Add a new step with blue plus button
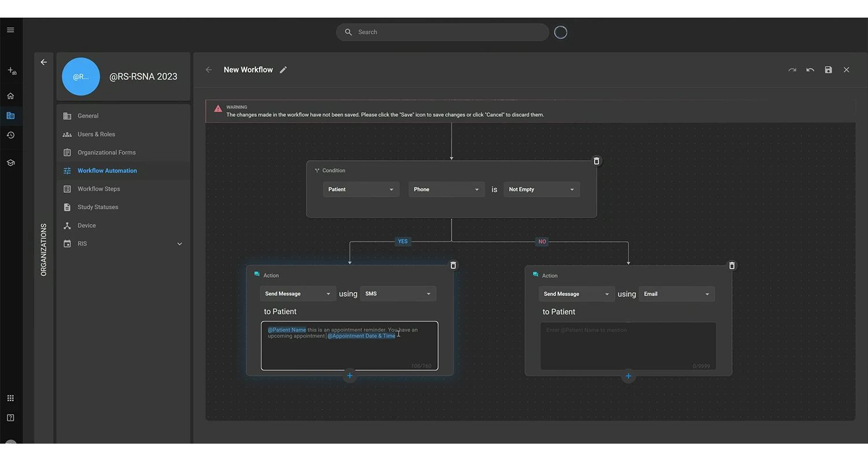Viewport: 868px width, 461px height. 350,376
